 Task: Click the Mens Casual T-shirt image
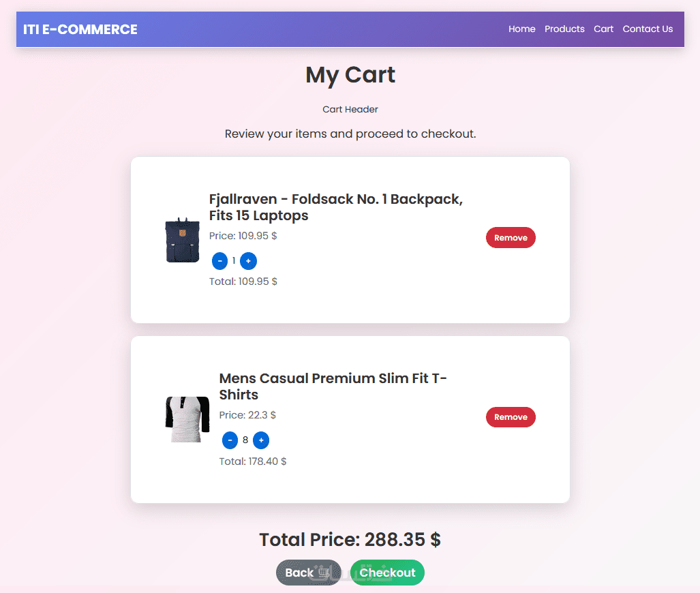click(x=187, y=419)
